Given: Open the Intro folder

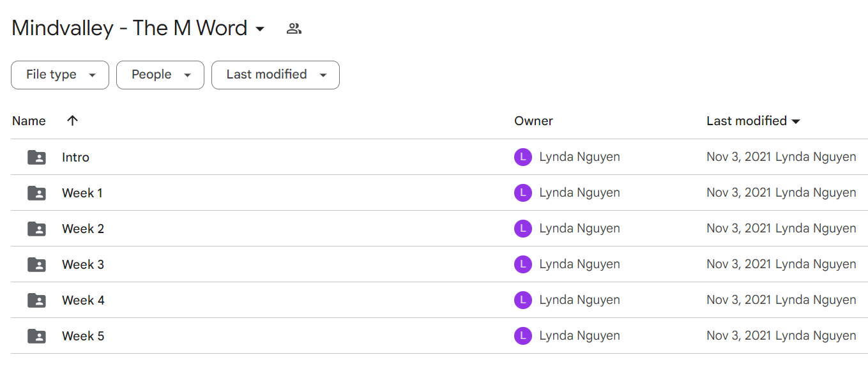Looking at the screenshot, I should pyautogui.click(x=75, y=157).
